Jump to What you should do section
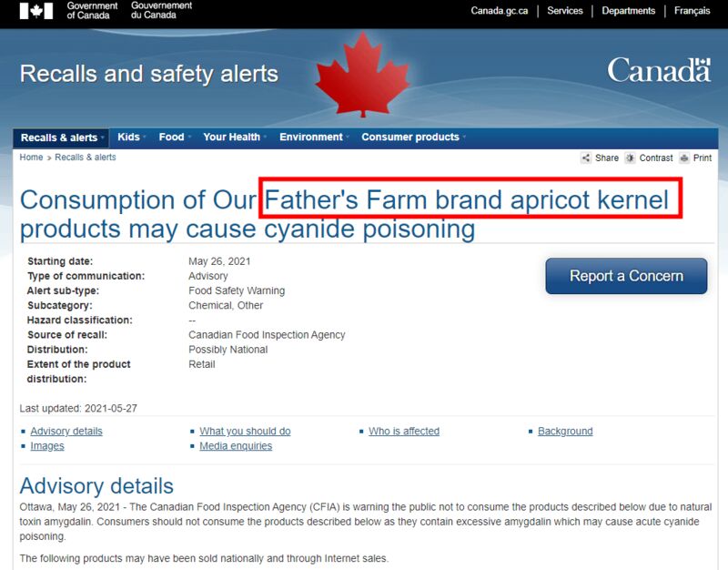 [x=245, y=431]
